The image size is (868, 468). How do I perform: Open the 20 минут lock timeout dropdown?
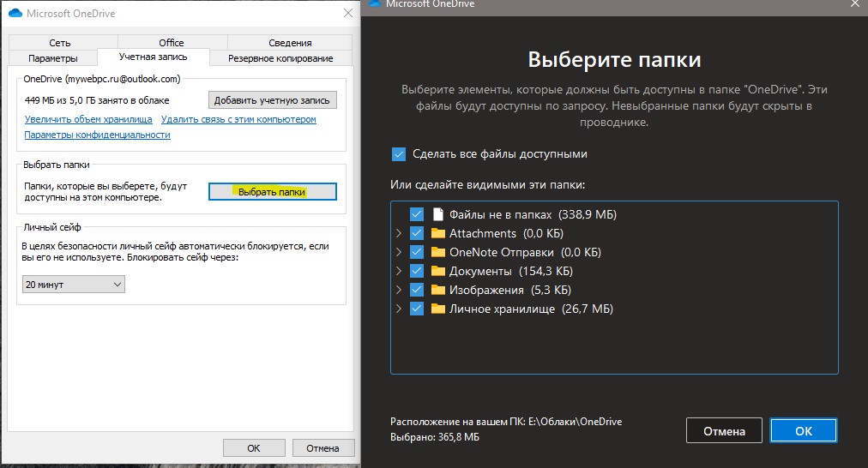pyautogui.click(x=73, y=285)
